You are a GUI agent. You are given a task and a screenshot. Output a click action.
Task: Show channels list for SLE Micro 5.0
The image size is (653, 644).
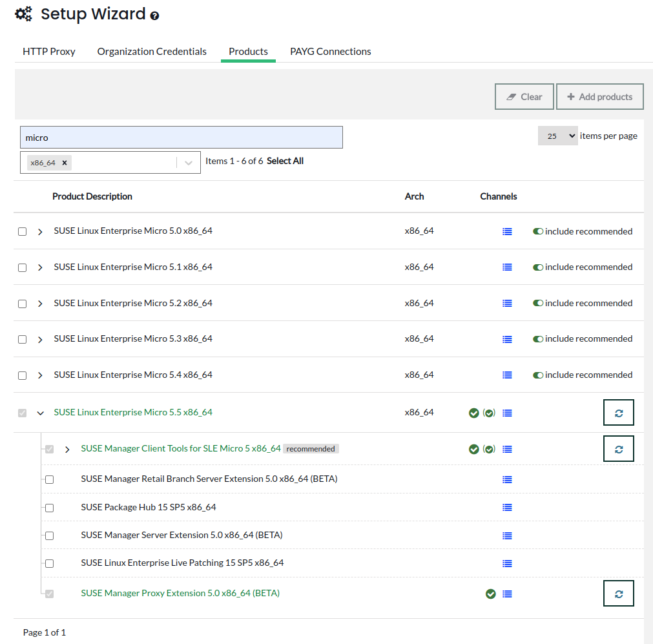507,232
